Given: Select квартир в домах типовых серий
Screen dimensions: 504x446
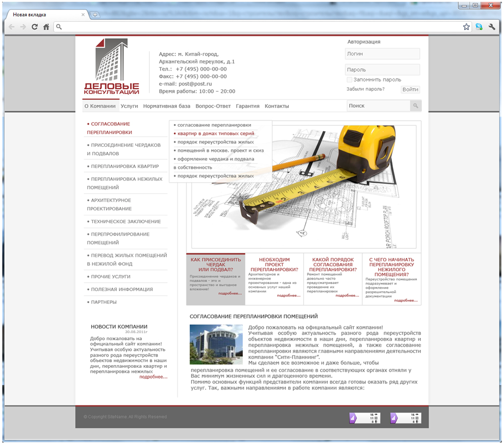Looking at the screenshot, I should tap(216, 134).
